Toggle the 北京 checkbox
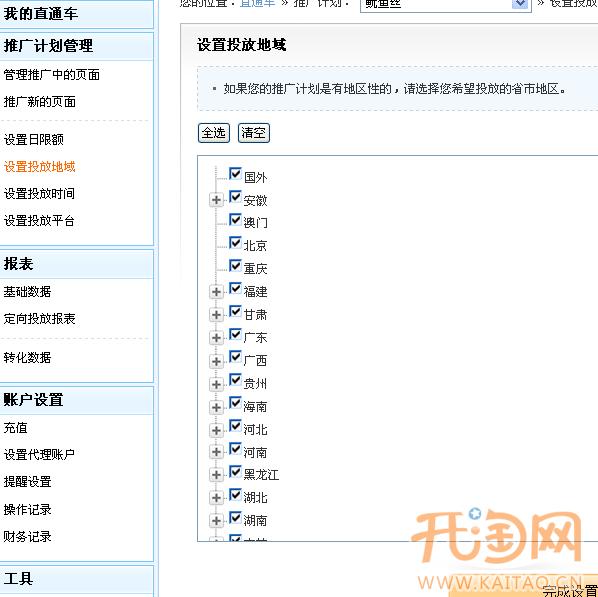Image resolution: width=598 pixels, height=597 pixels. (x=235, y=243)
